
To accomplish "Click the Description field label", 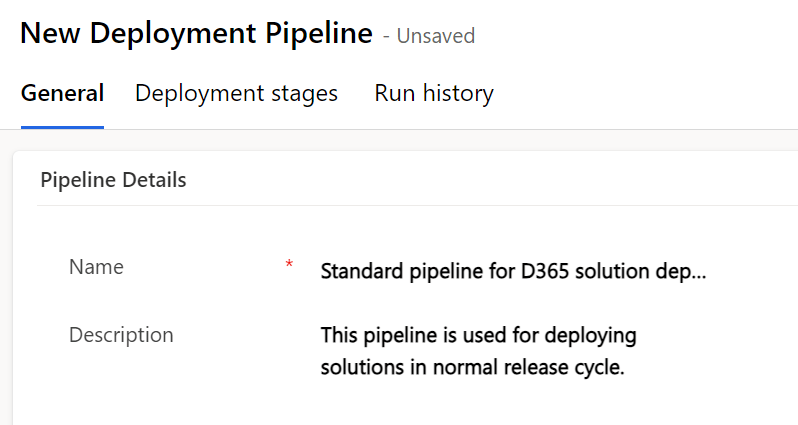I will click(x=121, y=335).
